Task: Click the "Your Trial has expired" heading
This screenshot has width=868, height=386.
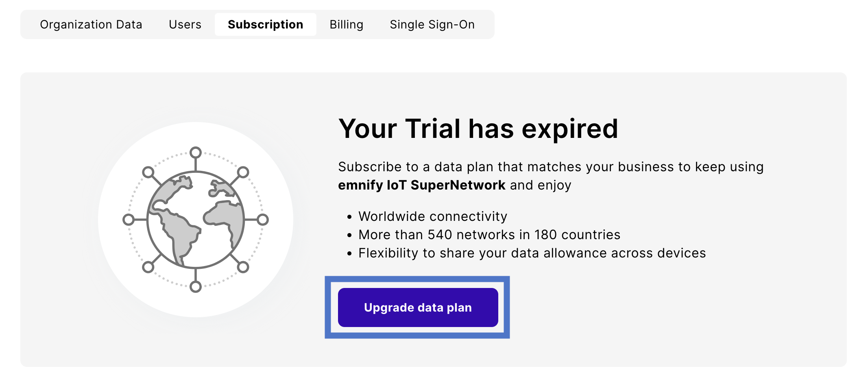Action: tap(478, 129)
